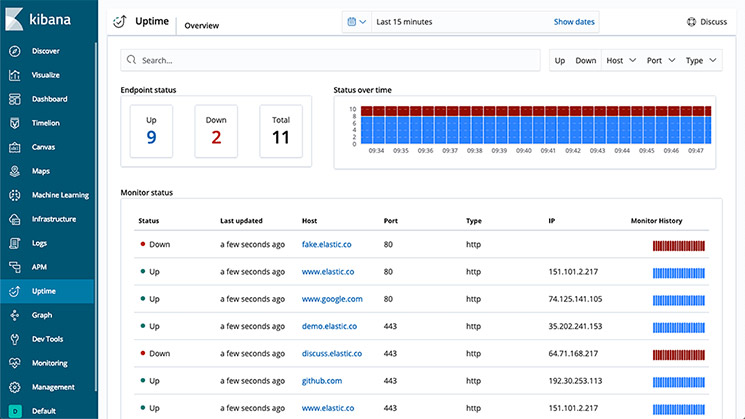This screenshot has width=745, height=419.
Task: Click the Uptime header icon
Action: click(x=120, y=21)
